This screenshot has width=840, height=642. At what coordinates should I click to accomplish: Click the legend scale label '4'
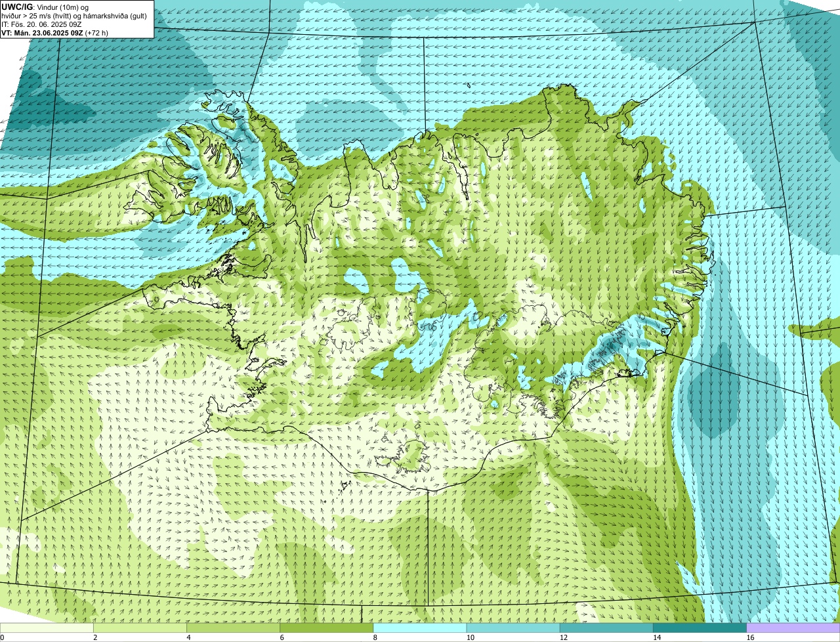[188, 637]
